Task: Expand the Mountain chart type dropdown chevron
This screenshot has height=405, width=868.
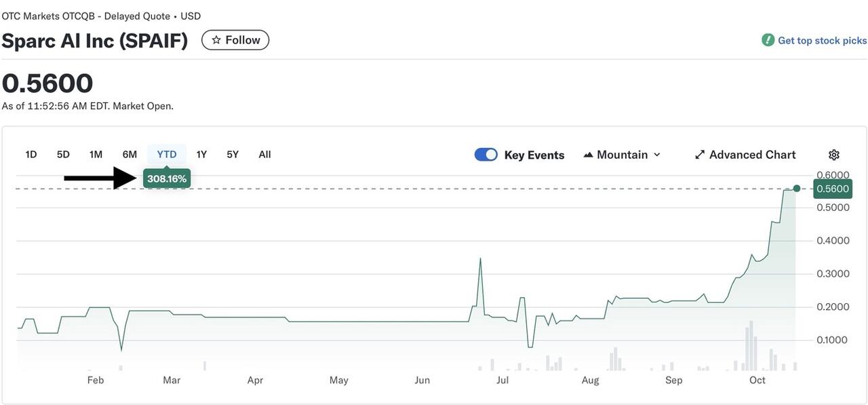Action: pyautogui.click(x=656, y=155)
